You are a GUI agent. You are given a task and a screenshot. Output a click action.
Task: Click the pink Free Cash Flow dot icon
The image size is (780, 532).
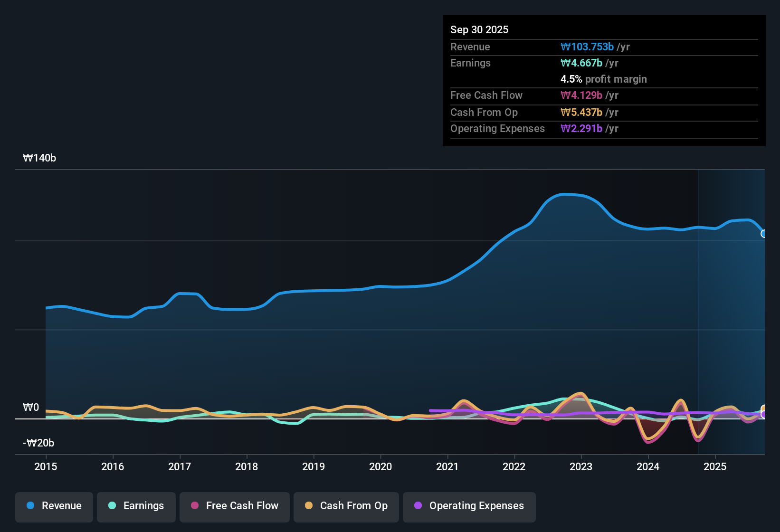[x=195, y=506]
